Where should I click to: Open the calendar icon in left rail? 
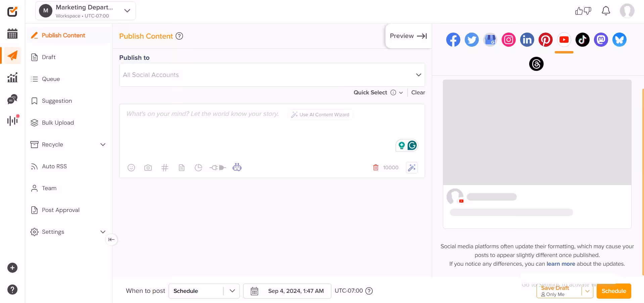point(12,34)
